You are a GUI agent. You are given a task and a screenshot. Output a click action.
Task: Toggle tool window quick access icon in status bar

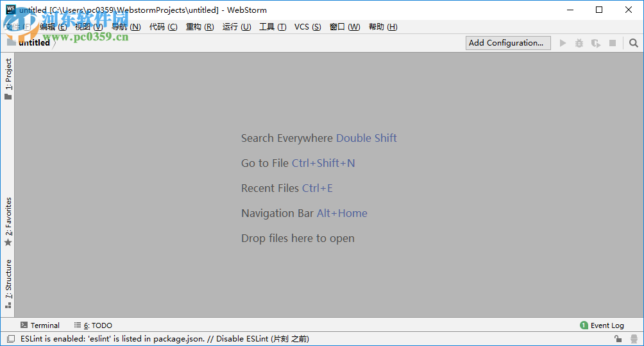11,339
